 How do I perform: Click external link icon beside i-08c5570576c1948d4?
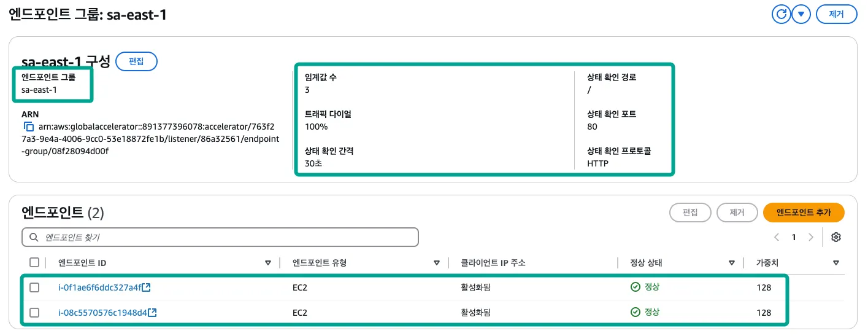pos(152,313)
